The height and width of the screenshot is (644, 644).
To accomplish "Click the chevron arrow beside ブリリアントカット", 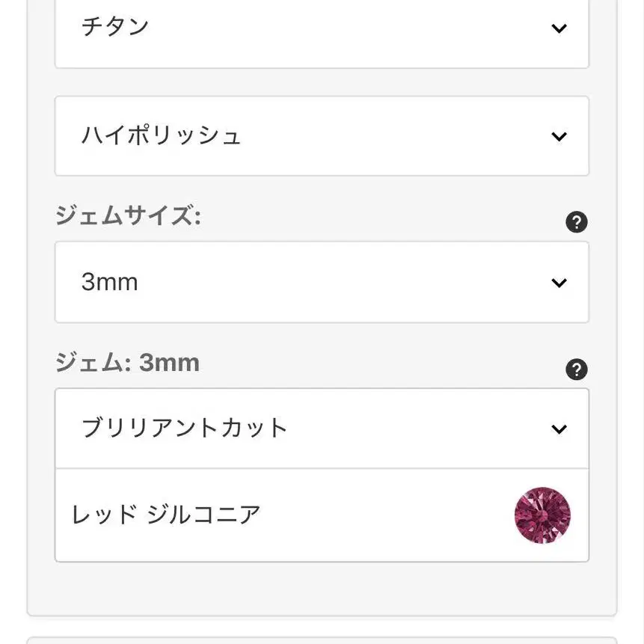I will (559, 429).
